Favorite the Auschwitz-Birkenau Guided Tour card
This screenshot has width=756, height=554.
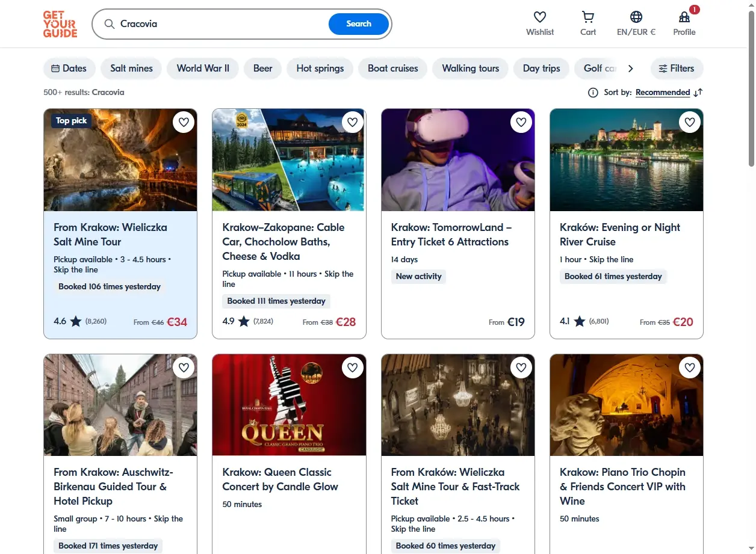click(x=184, y=367)
